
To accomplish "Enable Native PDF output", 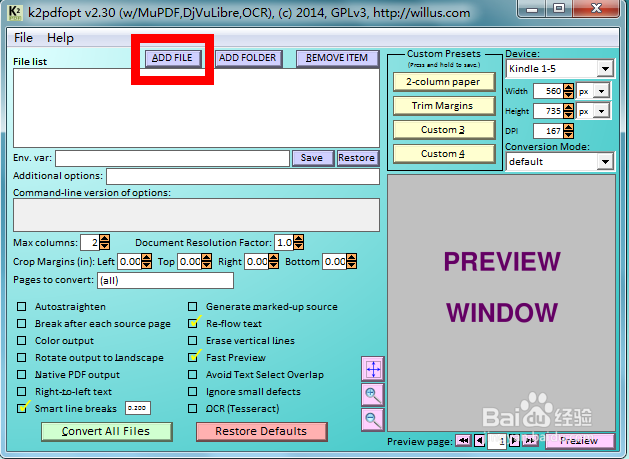I will 22,374.
